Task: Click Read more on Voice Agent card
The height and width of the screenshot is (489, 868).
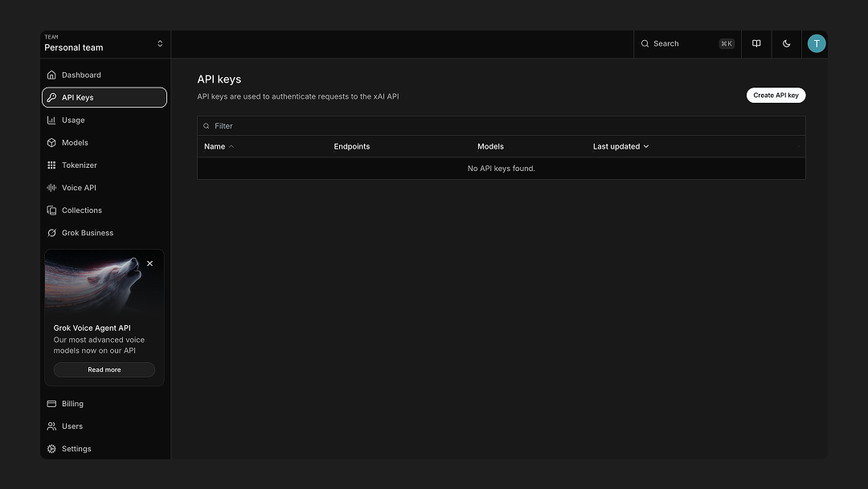Action: coord(104,369)
